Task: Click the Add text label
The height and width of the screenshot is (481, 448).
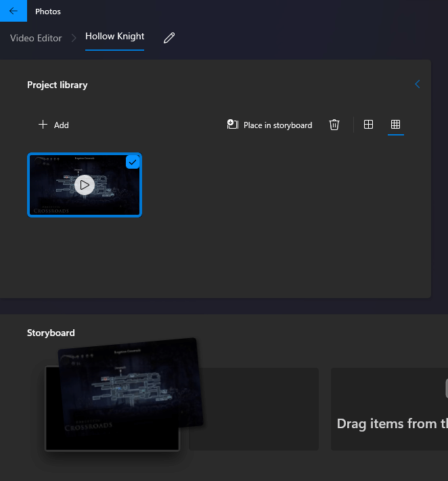Action: (x=62, y=125)
